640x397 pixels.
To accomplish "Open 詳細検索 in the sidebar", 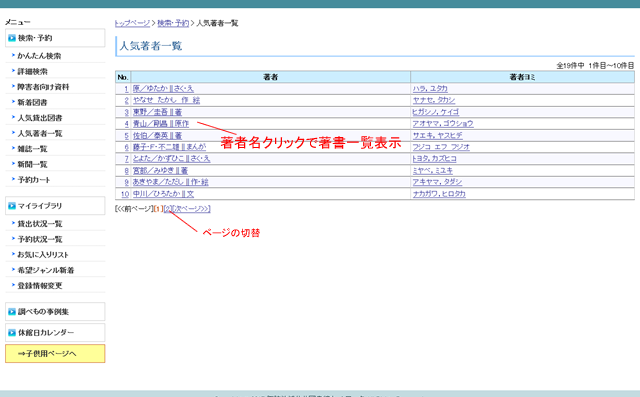I will pos(32,71).
